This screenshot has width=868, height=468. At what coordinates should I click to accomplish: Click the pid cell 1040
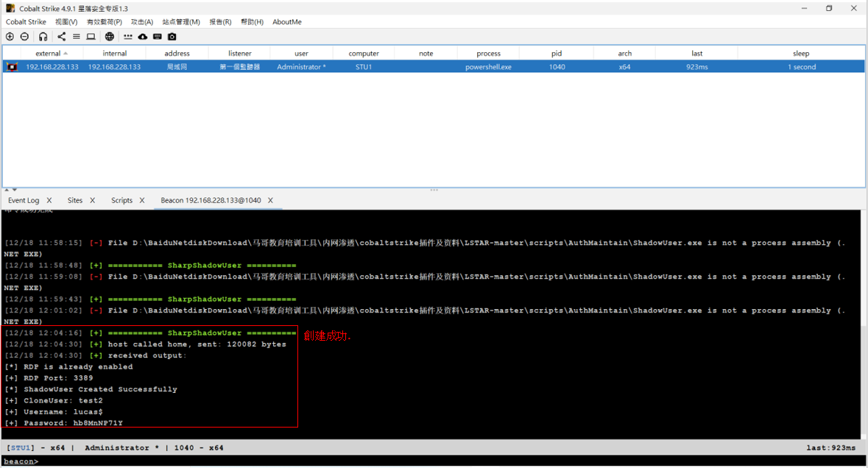(557, 67)
